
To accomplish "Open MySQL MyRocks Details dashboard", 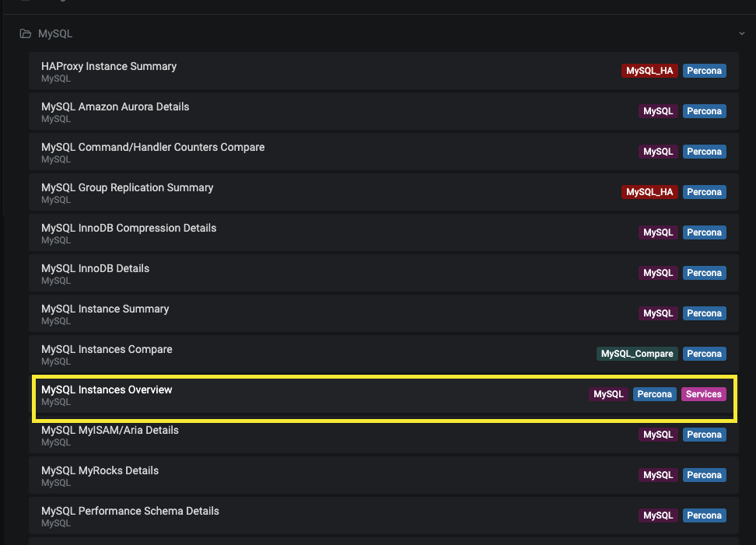I will (100, 471).
